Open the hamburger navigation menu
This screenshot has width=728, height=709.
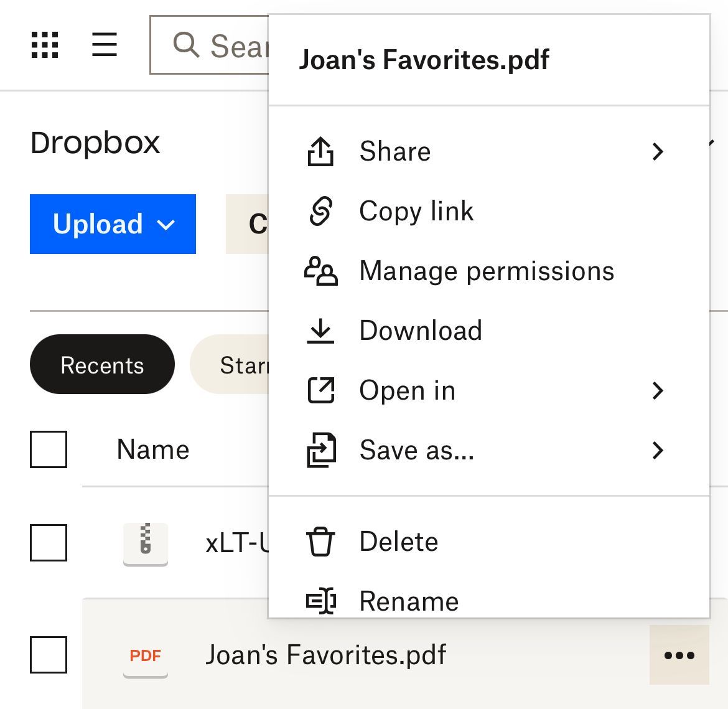[x=105, y=45]
